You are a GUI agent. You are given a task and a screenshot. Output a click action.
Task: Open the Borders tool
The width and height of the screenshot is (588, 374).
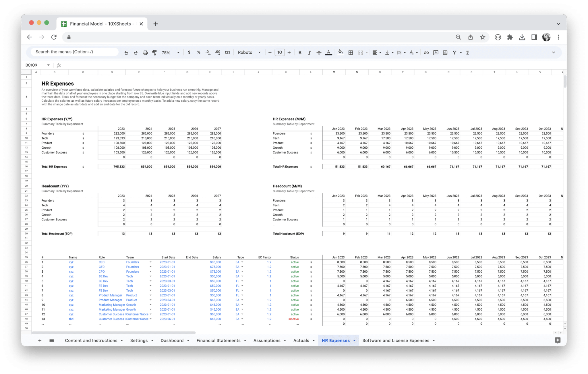(x=350, y=52)
